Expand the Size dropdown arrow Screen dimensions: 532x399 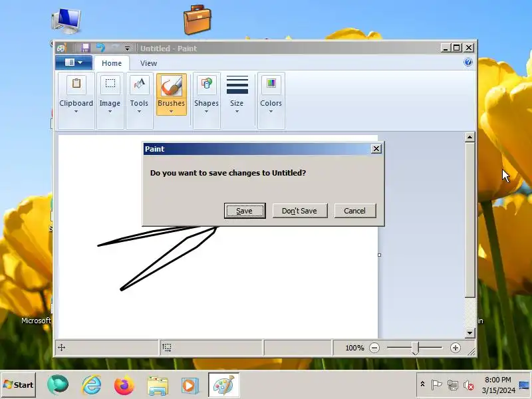[x=237, y=111]
